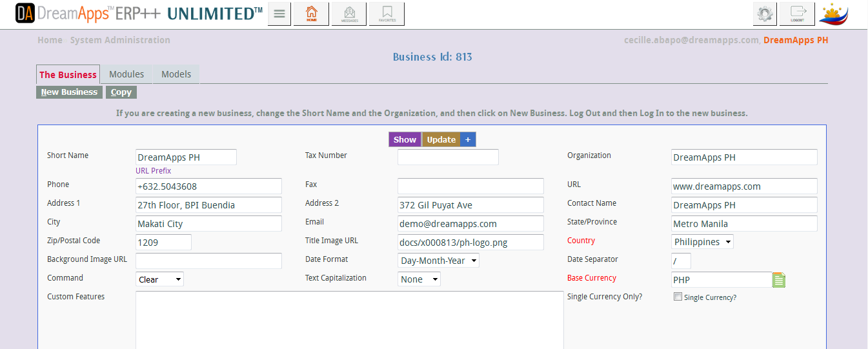868x349 pixels.
Task: Open the Models tab
Action: (x=176, y=74)
